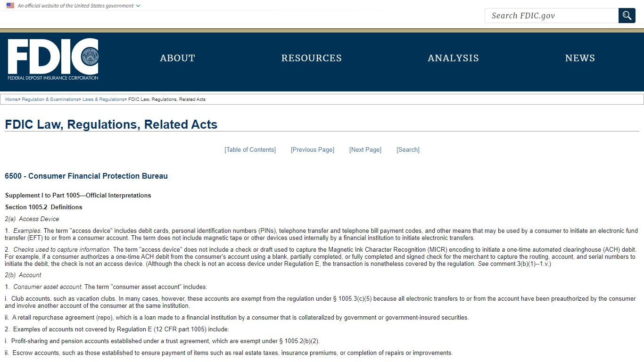Viewport: 644px width, 362px height.
Task: Click the 'Consumer asset account' italic text
Action: pyautogui.click(x=48, y=287)
